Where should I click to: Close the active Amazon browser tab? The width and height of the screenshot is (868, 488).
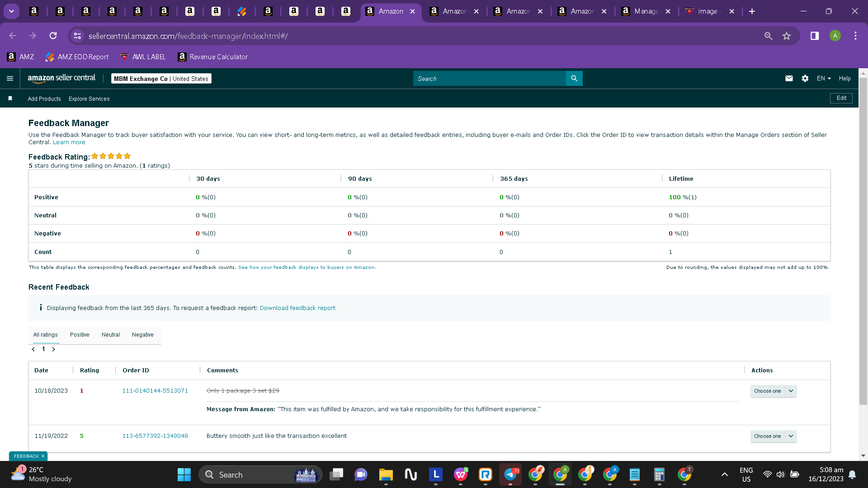pyautogui.click(x=413, y=11)
